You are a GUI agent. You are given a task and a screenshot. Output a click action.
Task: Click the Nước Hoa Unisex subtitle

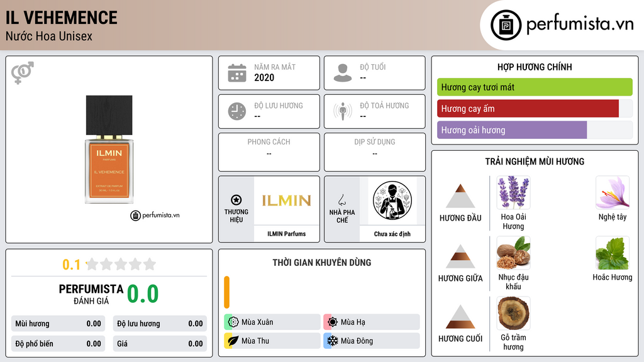point(49,36)
